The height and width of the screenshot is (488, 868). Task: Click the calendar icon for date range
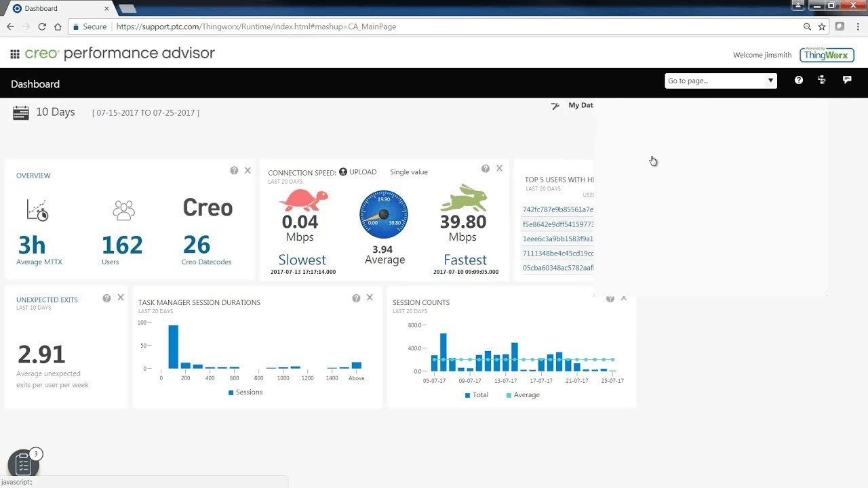pos(21,113)
